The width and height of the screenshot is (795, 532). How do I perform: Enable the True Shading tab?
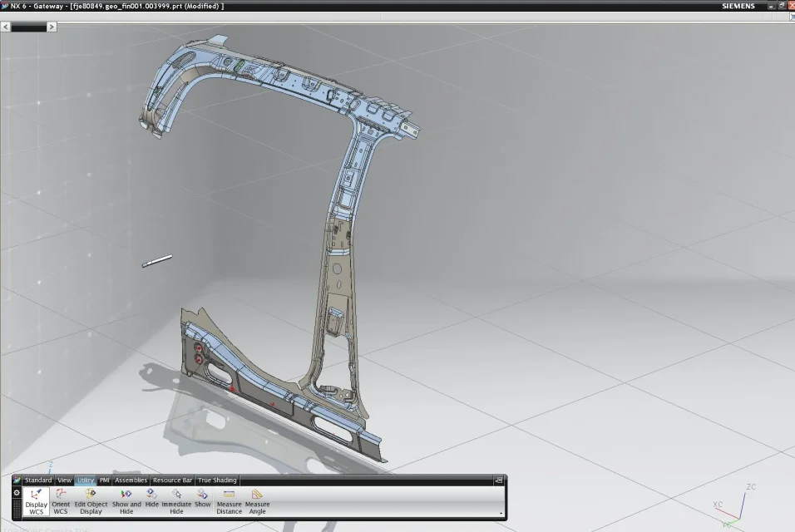tap(216, 480)
